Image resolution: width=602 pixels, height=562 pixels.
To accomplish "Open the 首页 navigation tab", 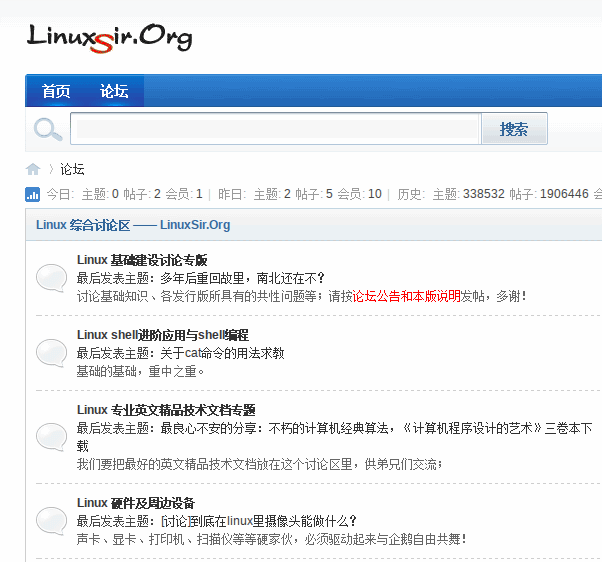I will tap(56, 91).
